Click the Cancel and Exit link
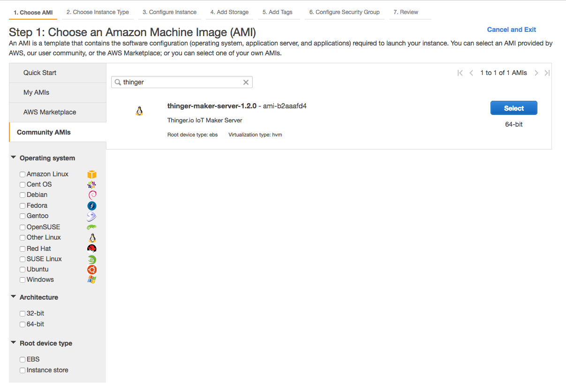 coord(512,30)
